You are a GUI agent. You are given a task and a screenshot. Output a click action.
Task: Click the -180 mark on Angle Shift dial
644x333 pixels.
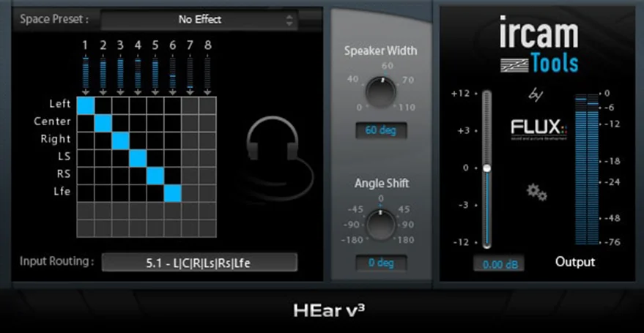tap(352, 240)
